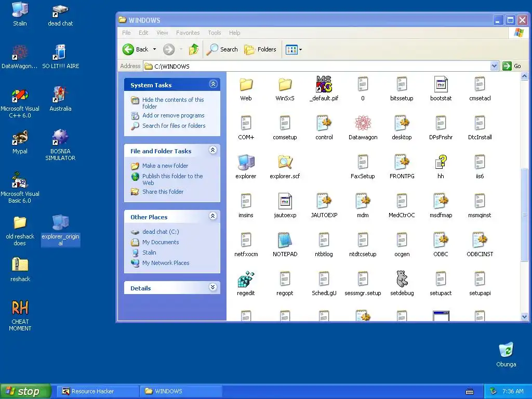Expand the Address bar dropdown

point(495,66)
